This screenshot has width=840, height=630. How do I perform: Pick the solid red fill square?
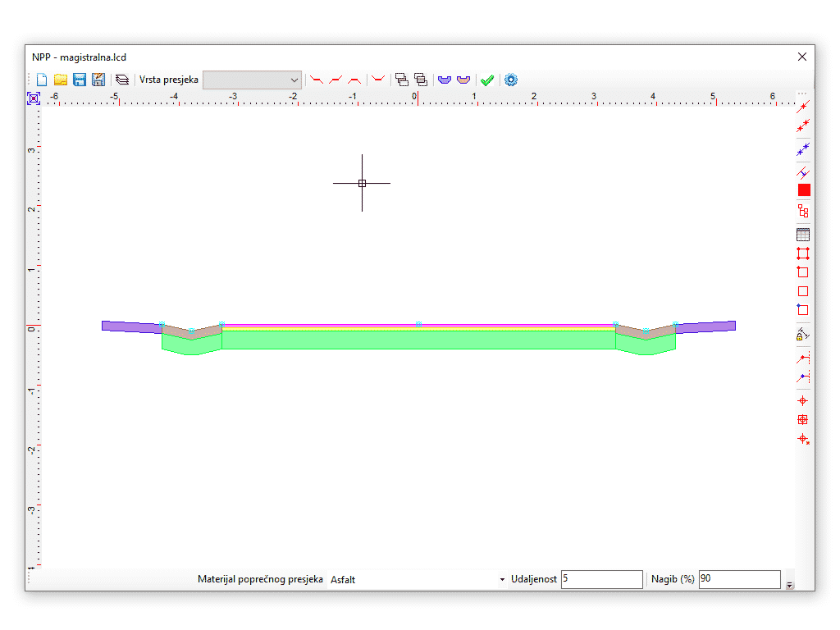point(803,189)
